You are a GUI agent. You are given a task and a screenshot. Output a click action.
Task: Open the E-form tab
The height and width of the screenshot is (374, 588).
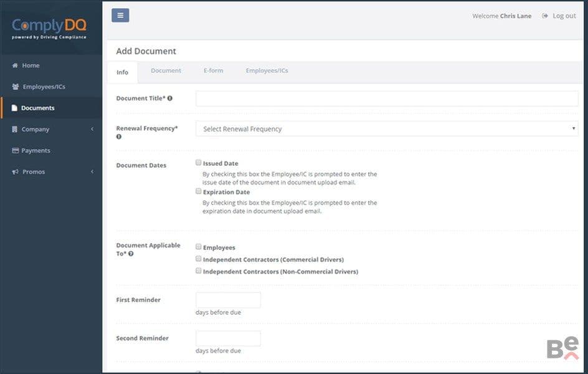pos(214,70)
